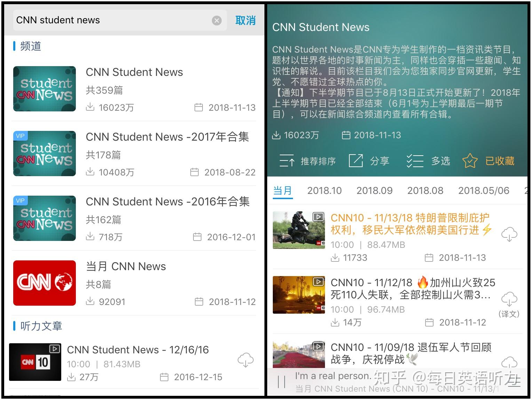Tap the 分享 share icon
The image size is (532, 400).
point(356,161)
